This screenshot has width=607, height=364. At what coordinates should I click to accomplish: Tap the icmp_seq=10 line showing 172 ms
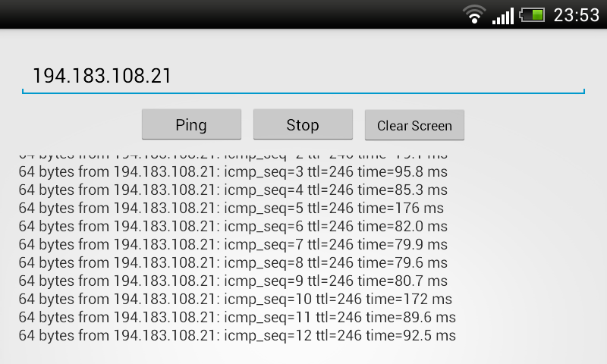click(x=235, y=299)
